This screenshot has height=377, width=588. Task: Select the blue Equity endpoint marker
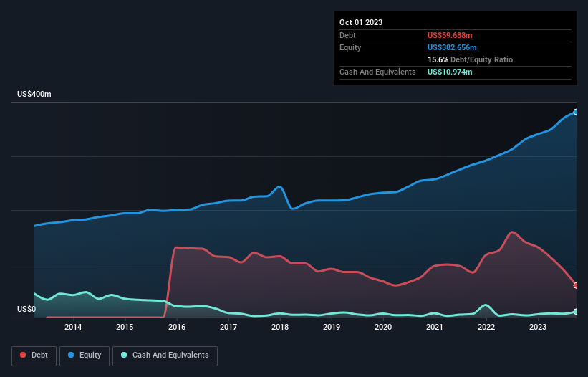click(x=576, y=112)
